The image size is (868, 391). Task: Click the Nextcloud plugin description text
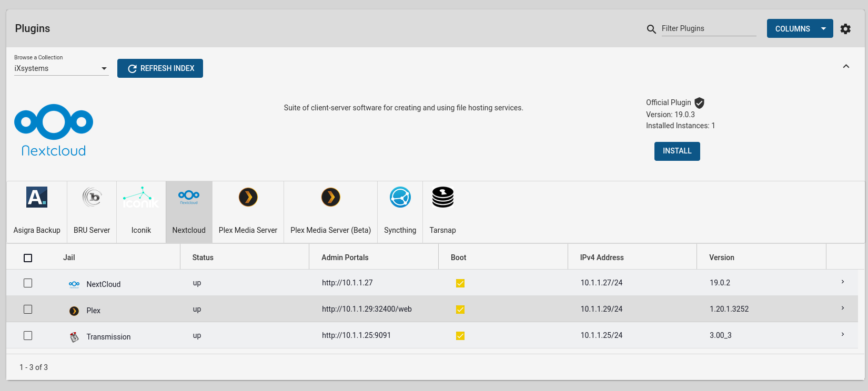[x=403, y=108]
